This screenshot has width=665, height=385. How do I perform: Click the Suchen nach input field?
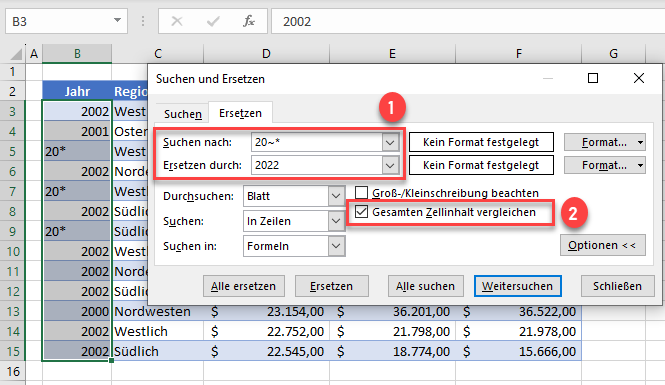point(317,142)
